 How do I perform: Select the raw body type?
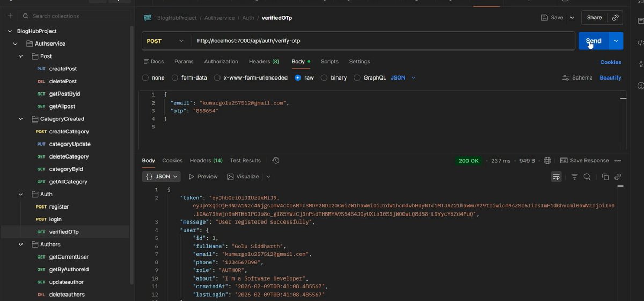(x=298, y=78)
